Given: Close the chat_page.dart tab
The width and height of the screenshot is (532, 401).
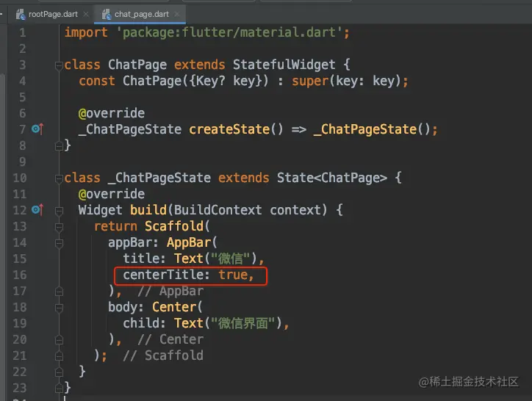Looking at the screenshot, I should pos(177,14).
